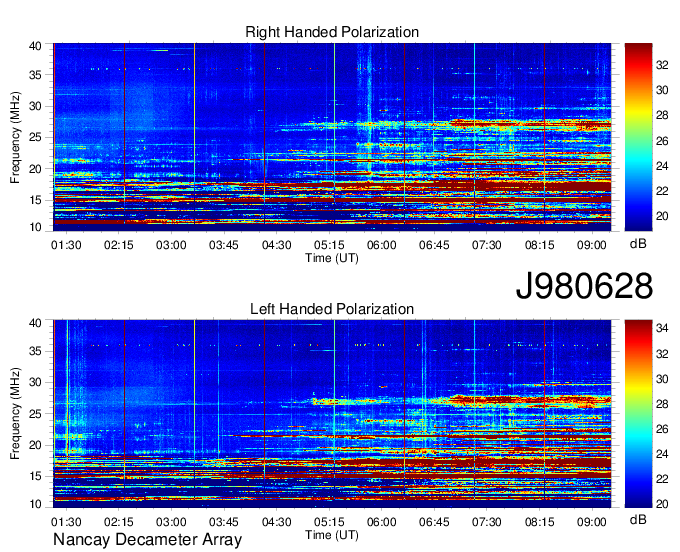Click the 25 MHz tick of Left Handed plot
The image size is (680, 552).
click(35, 414)
